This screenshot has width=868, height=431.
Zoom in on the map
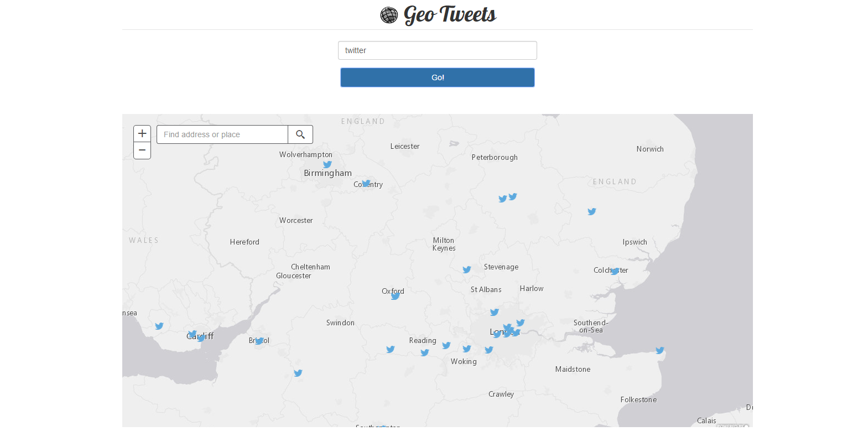click(142, 133)
